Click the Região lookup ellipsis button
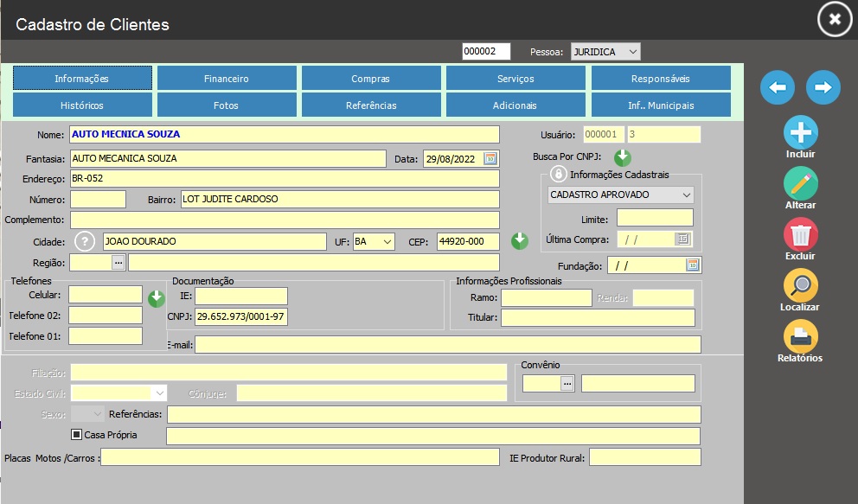The width and height of the screenshot is (858, 504). [118, 262]
